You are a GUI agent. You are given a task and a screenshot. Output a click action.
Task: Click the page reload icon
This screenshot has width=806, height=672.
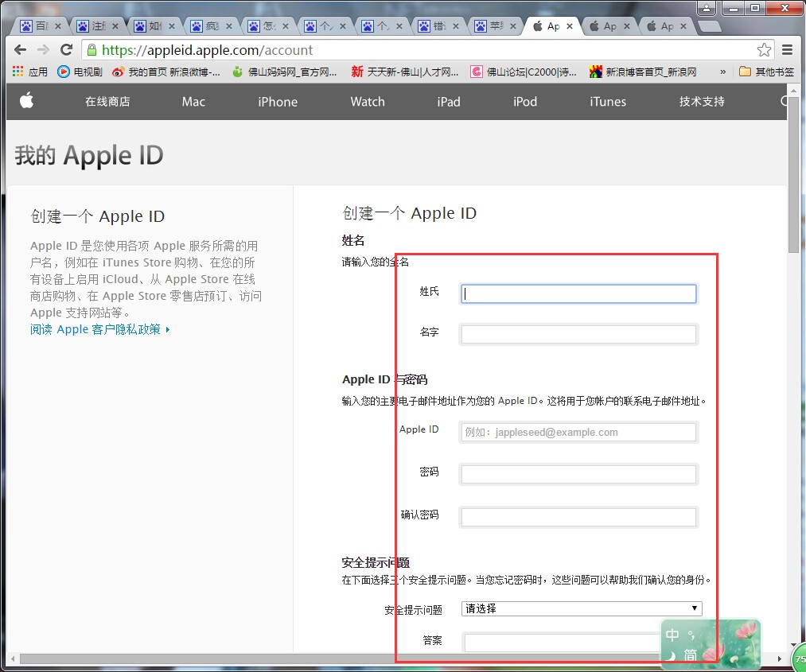coord(66,49)
